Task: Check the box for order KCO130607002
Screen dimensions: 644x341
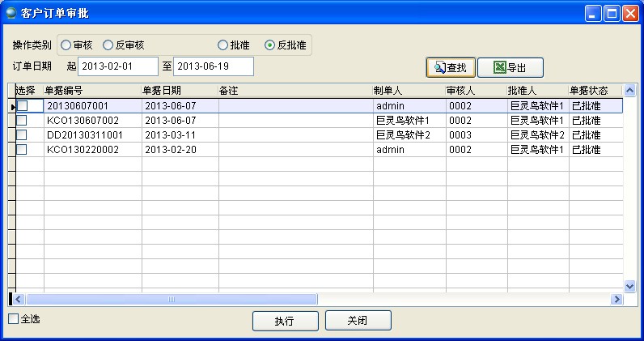Action: 22,121
